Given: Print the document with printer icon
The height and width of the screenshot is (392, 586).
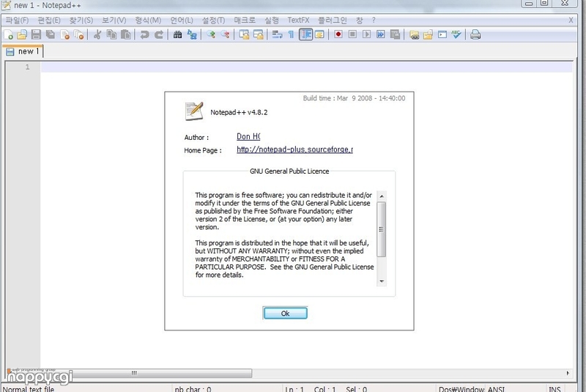Looking at the screenshot, I should pos(475,34).
